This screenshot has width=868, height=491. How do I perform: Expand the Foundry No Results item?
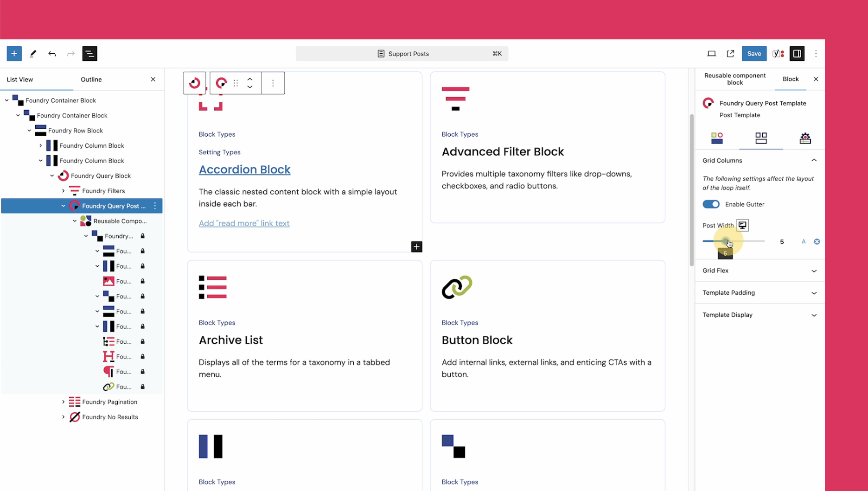[x=63, y=417]
